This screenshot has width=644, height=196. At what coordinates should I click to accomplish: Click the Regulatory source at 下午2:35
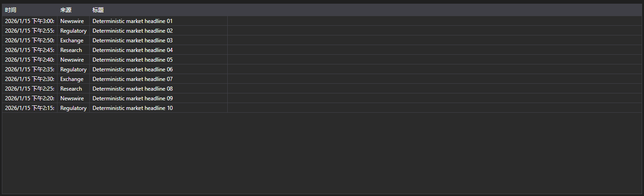(x=73, y=69)
